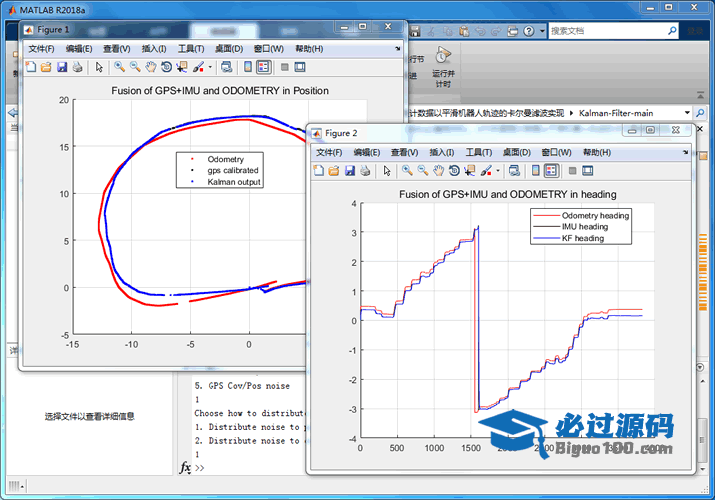
Task: Open current folder path dropdown arrow
Action: [x=685, y=113]
